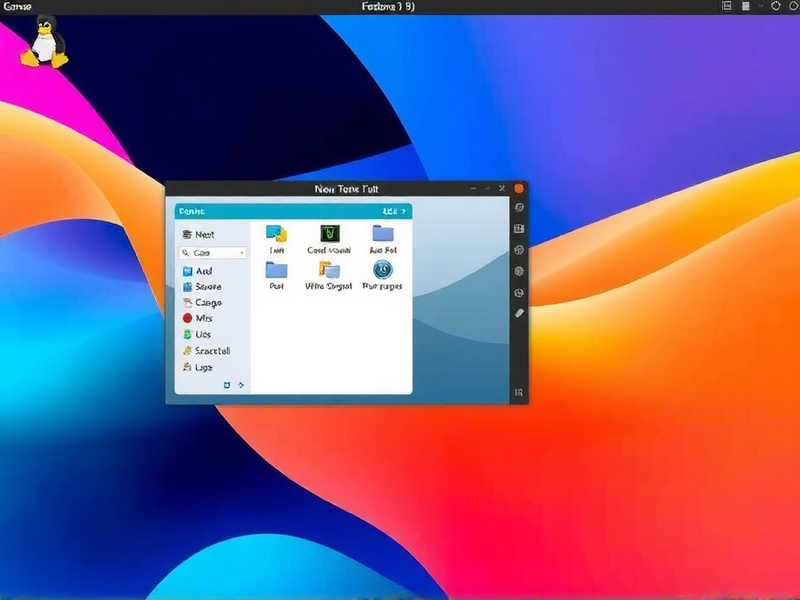Click the gear icon in the right side panel
This screenshot has height=600, width=800.
tap(520, 270)
